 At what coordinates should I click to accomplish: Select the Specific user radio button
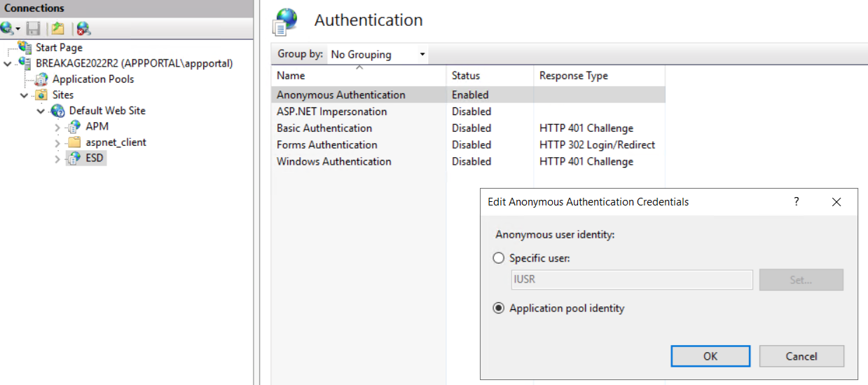499,258
